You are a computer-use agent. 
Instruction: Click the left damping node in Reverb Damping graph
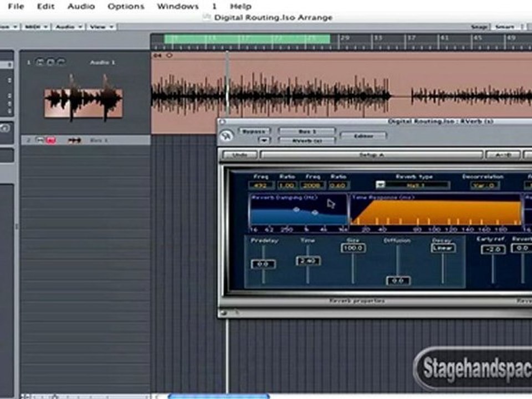(x=296, y=209)
